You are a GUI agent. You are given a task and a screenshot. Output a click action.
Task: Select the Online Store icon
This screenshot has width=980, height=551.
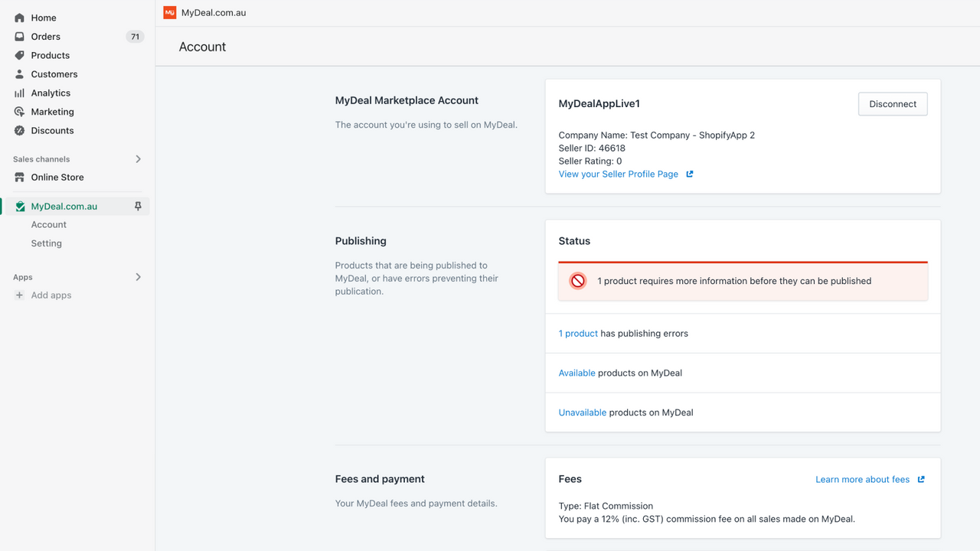click(18, 177)
